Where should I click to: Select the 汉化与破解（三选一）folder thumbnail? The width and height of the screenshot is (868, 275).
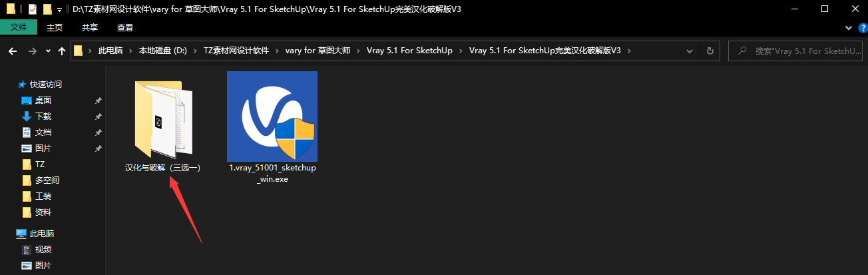pyautogui.click(x=163, y=119)
